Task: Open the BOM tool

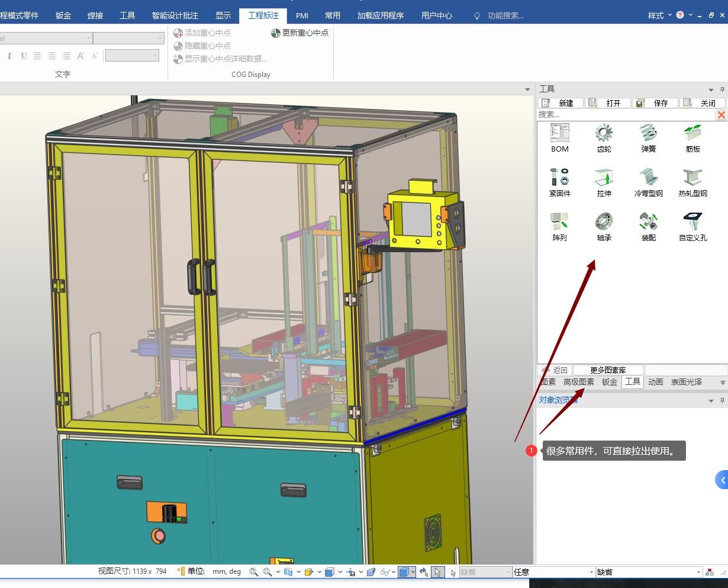Action: point(559,133)
